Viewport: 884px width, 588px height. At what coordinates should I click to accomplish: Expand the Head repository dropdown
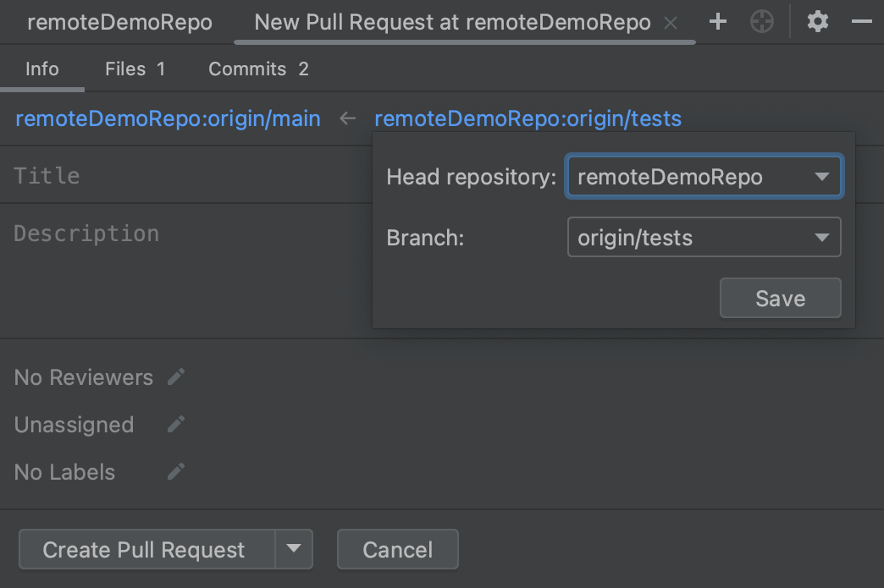(x=820, y=177)
